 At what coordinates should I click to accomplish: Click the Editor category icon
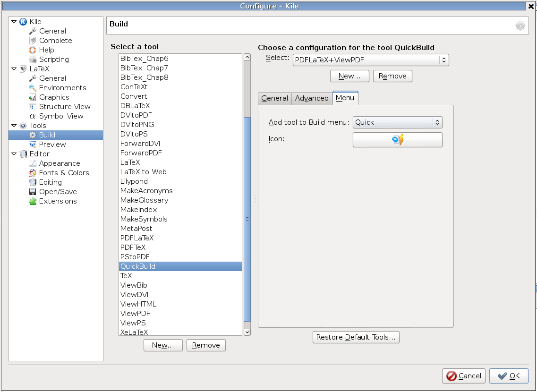pos(23,154)
